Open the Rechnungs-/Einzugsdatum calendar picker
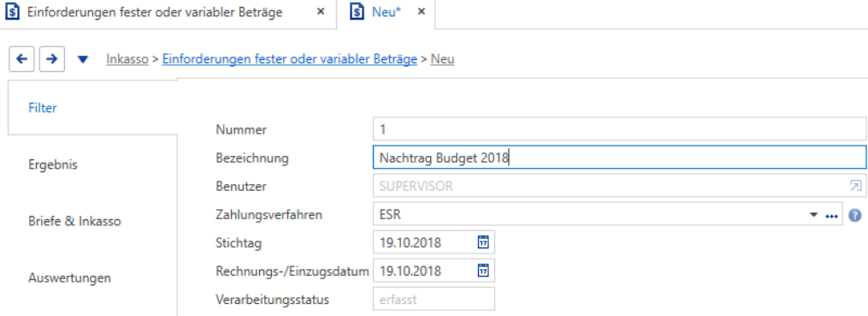The image size is (868, 316). 483,271
